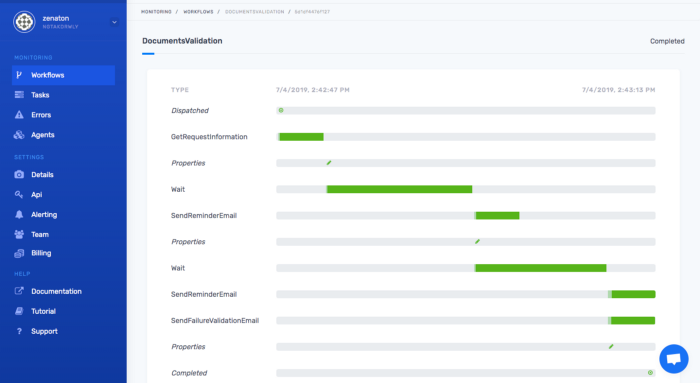Click the SendFailureValidationEmail row label
The image size is (700, 383).
tap(215, 321)
